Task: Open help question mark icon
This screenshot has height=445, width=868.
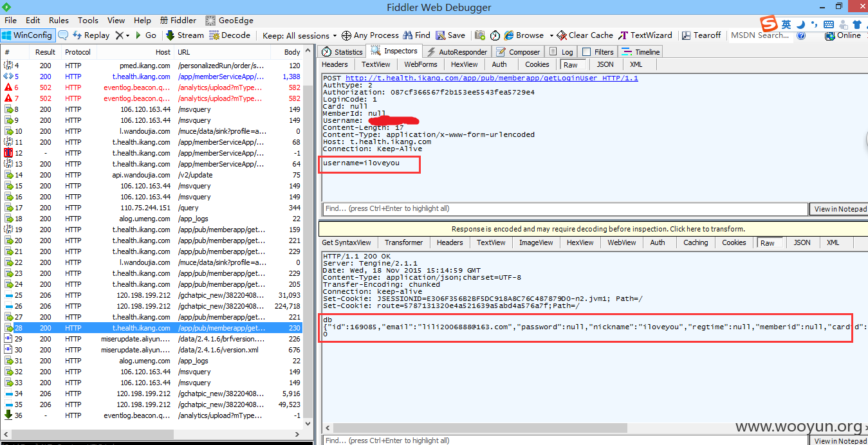Action: pos(801,35)
